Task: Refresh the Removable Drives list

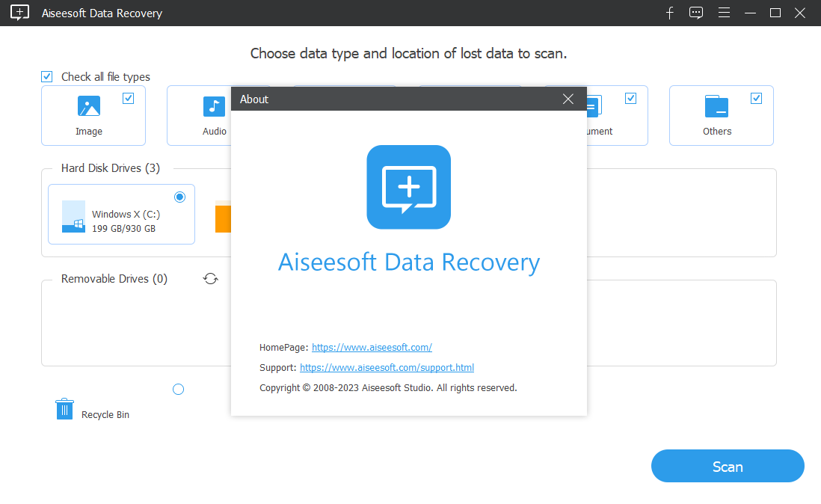Action: (x=211, y=278)
